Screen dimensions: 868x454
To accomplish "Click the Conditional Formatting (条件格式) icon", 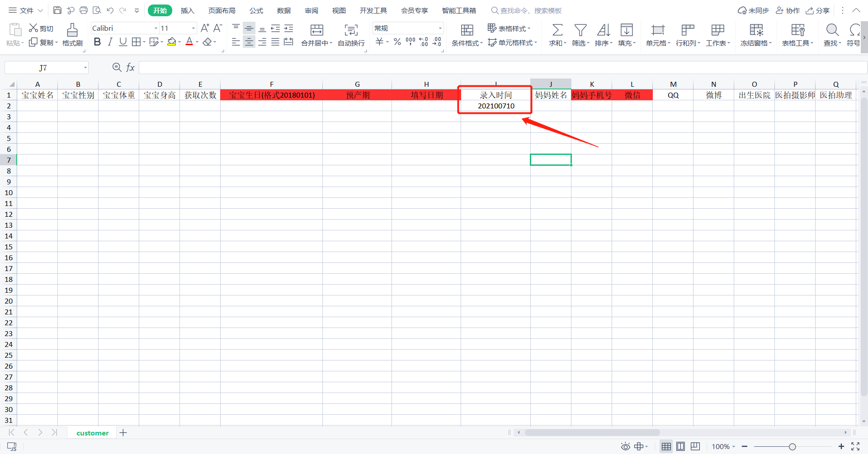I will [467, 30].
